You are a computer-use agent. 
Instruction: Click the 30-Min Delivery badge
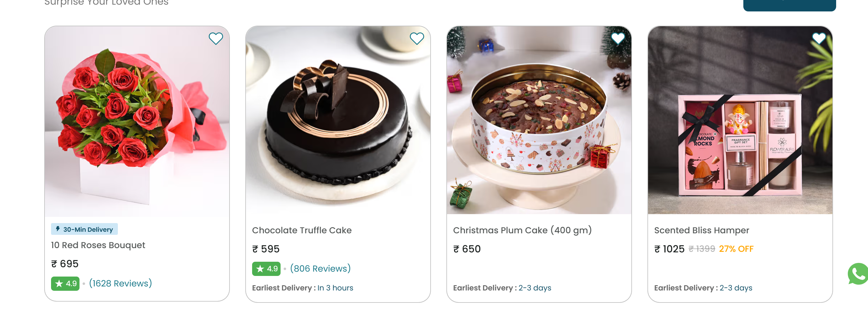pos(84,229)
